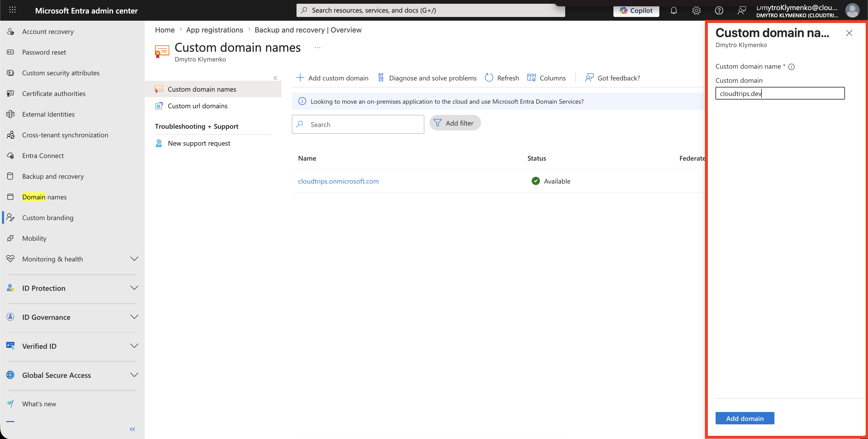Click the Custom domain name info icon

[x=791, y=67]
